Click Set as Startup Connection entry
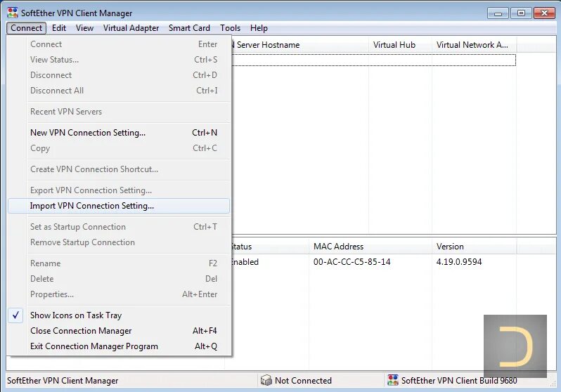 tap(119, 227)
